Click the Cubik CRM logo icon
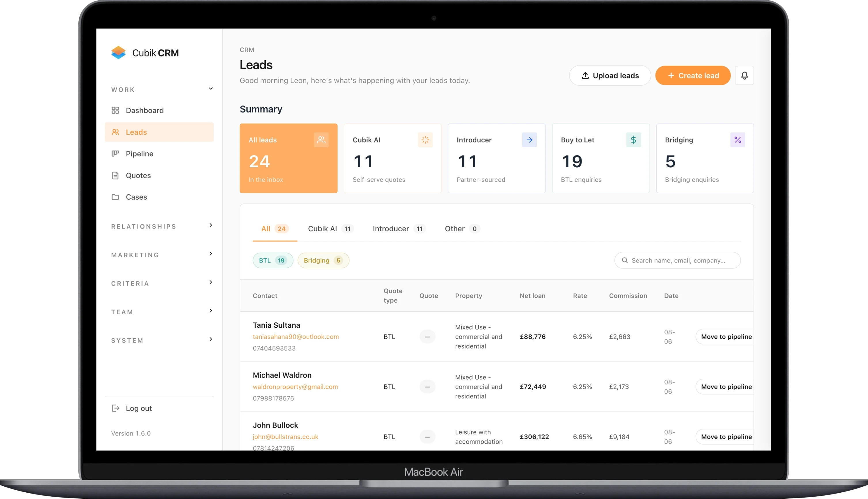 pyautogui.click(x=118, y=53)
